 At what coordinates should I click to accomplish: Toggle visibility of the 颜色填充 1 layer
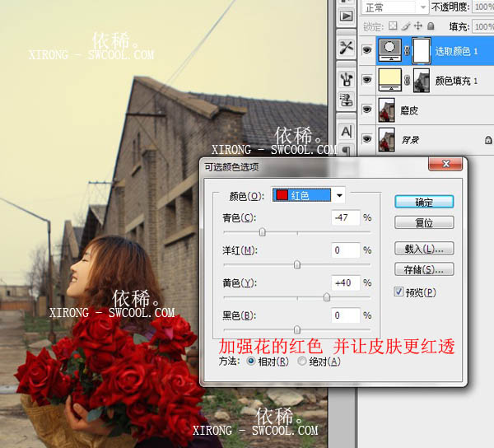pyautogui.click(x=366, y=81)
